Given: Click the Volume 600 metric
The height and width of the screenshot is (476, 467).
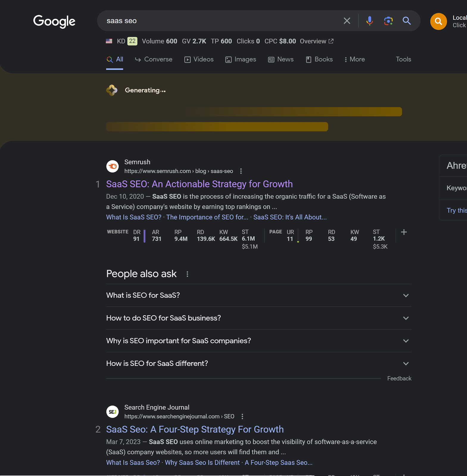Looking at the screenshot, I should click(x=160, y=41).
